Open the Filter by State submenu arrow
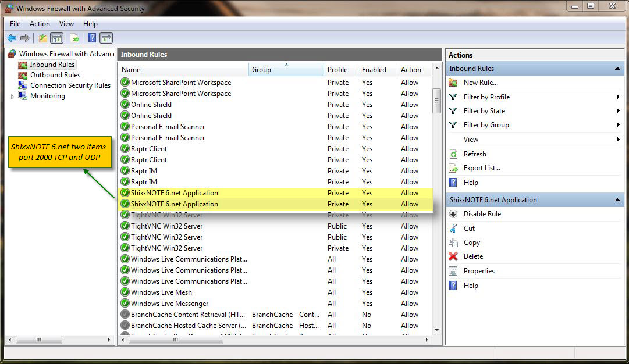The width and height of the screenshot is (629, 364). coord(618,110)
